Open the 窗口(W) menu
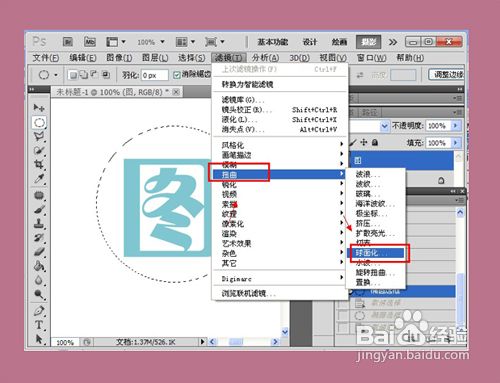The height and width of the screenshot is (383, 500). [371, 58]
